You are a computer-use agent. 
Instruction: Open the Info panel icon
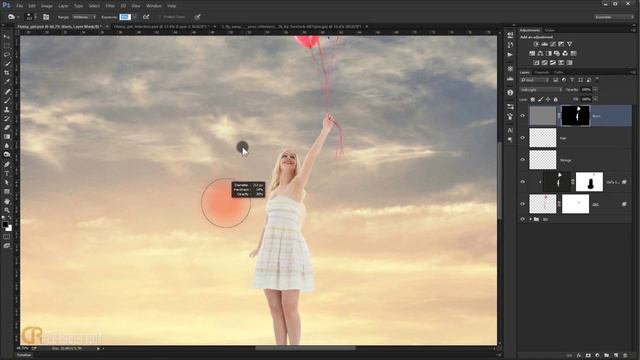pyautogui.click(x=510, y=93)
